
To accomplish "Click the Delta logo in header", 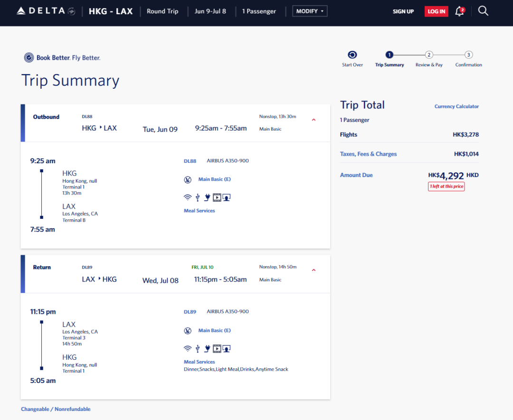I will pyautogui.click(x=46, y=11).
